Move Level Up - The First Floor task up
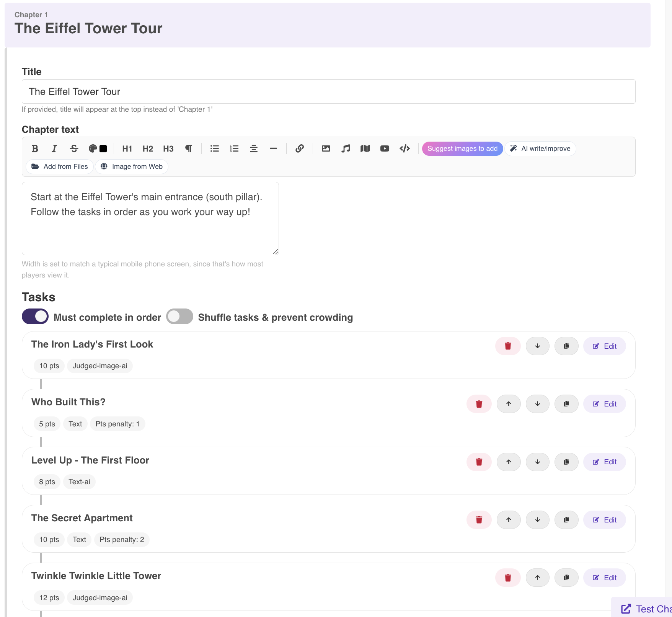 click(x=509, y=462)
